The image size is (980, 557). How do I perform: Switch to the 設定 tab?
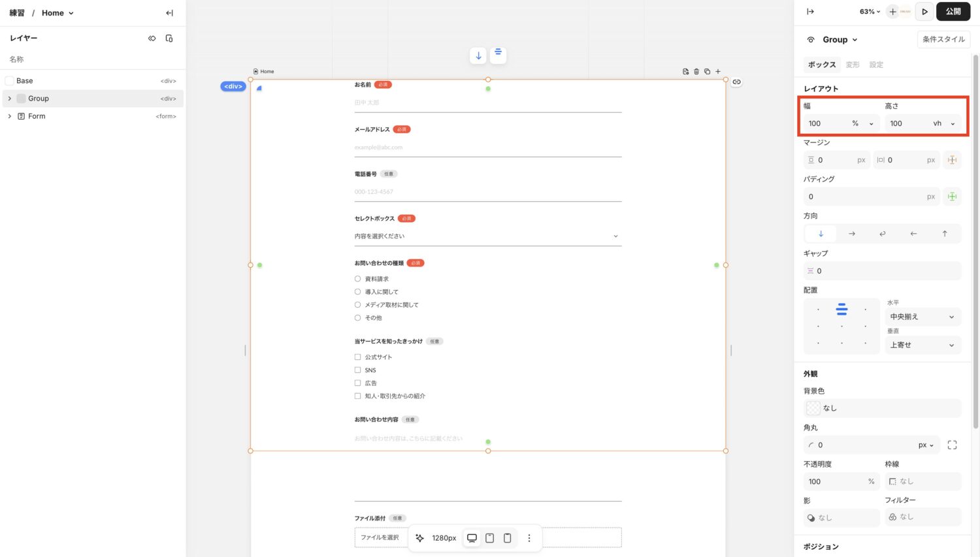(876, 65)
